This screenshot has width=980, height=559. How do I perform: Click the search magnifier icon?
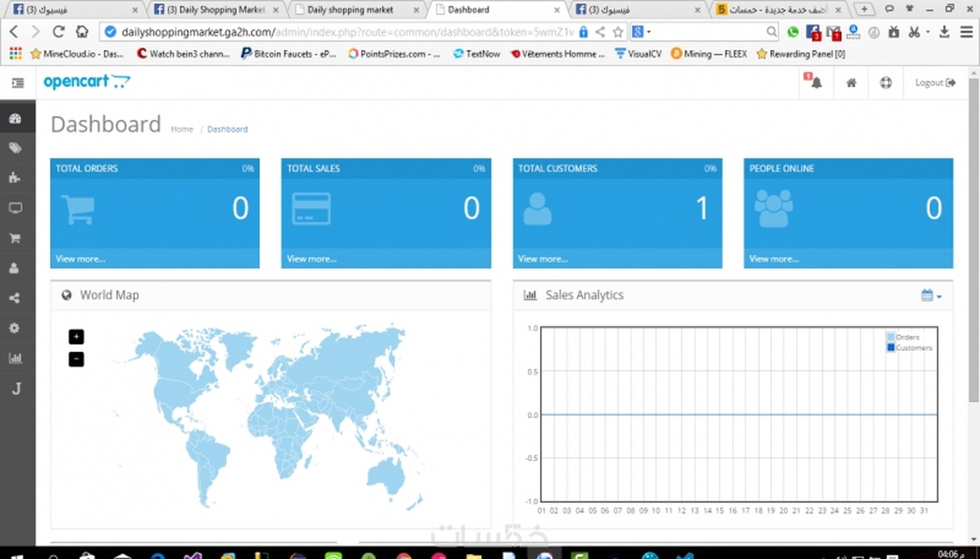(771, 32)
